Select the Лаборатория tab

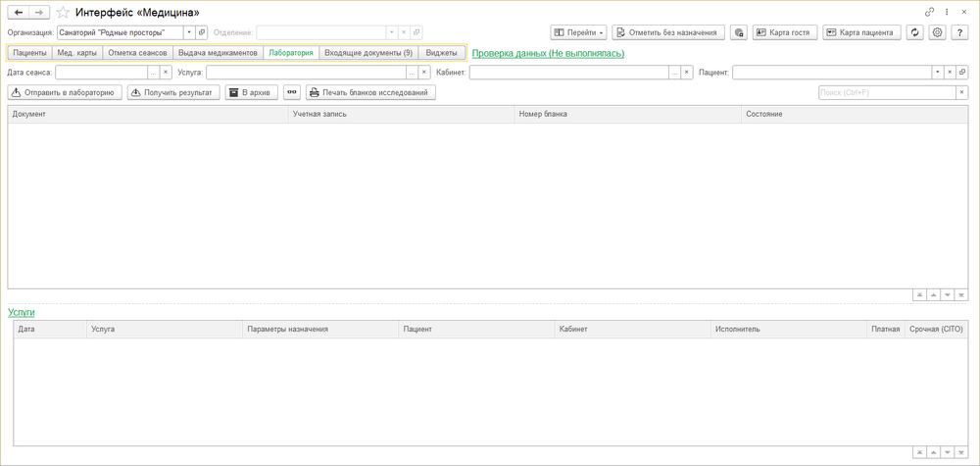(x=291, y=53)
